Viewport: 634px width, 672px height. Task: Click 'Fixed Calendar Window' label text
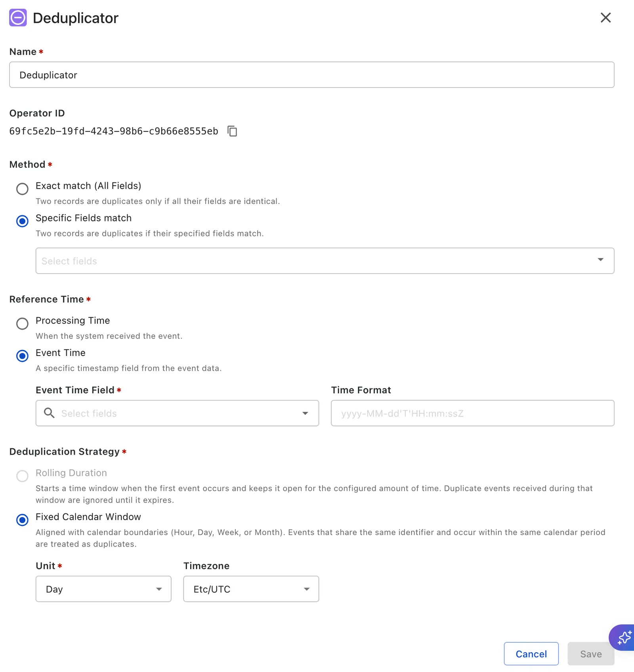tap(88, 517)
